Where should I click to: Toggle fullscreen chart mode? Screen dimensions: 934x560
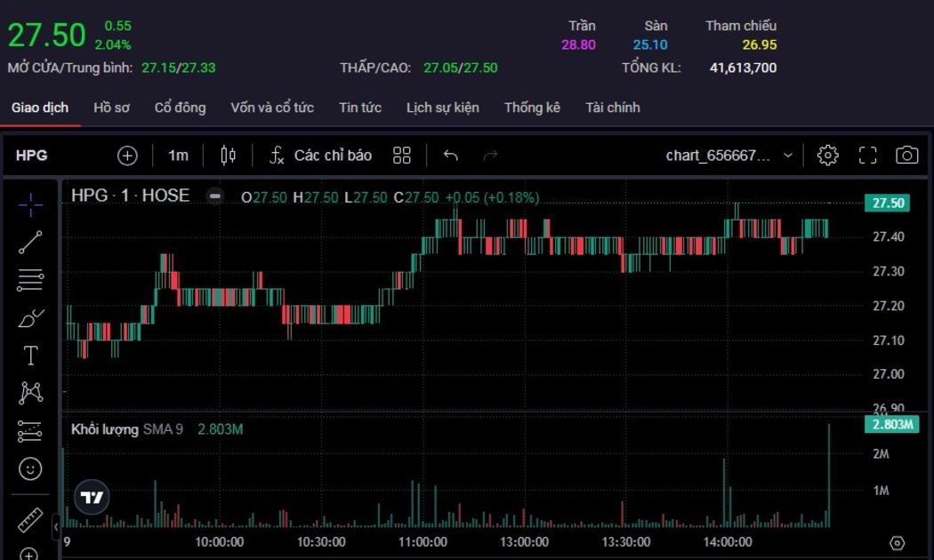tap(867, 156)
